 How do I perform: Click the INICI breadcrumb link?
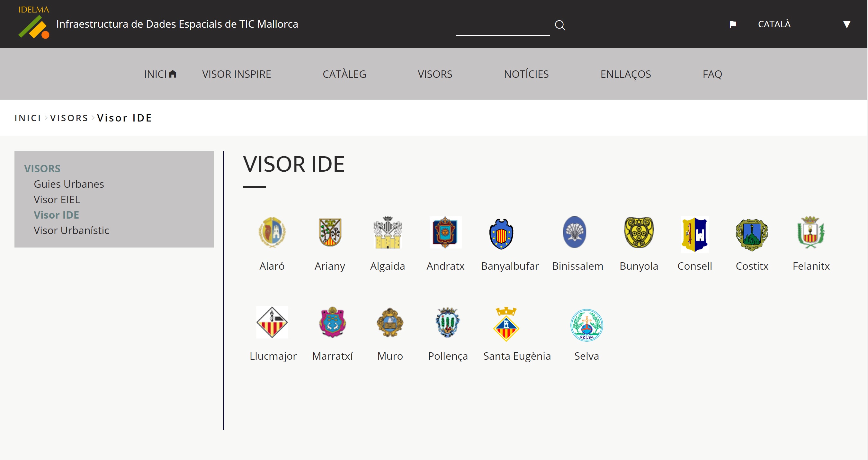[28, 118]
